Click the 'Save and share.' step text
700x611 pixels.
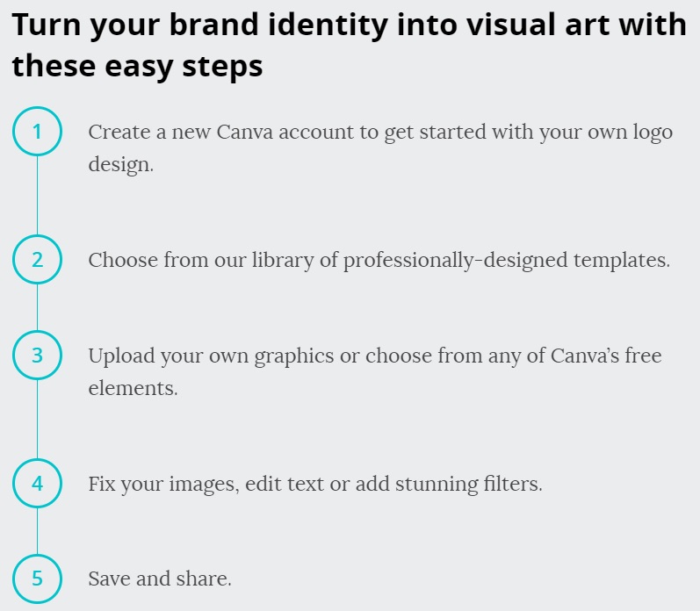click(x=160, y=579)
